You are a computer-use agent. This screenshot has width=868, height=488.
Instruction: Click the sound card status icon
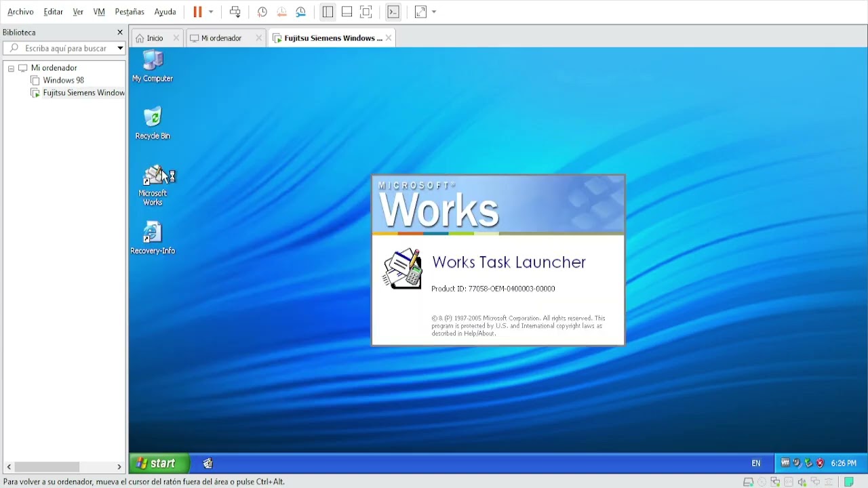pos(802,482)
